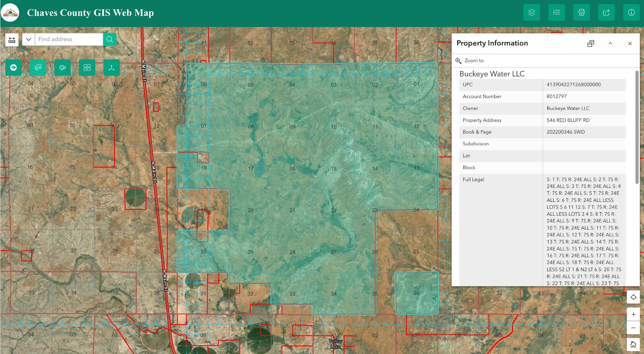The image size is (644, 354).
Task: Activate the measurement ruler tool
Action: click(x=12, y=39)
